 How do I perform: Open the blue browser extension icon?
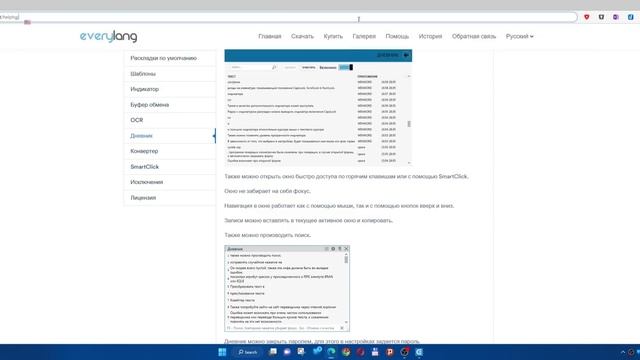[631, 17]
